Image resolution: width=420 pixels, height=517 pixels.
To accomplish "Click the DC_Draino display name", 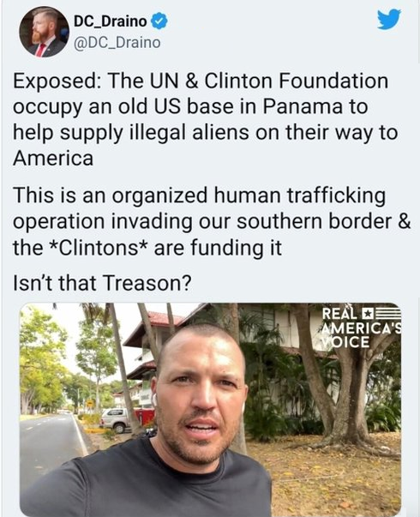I will 110,21.
